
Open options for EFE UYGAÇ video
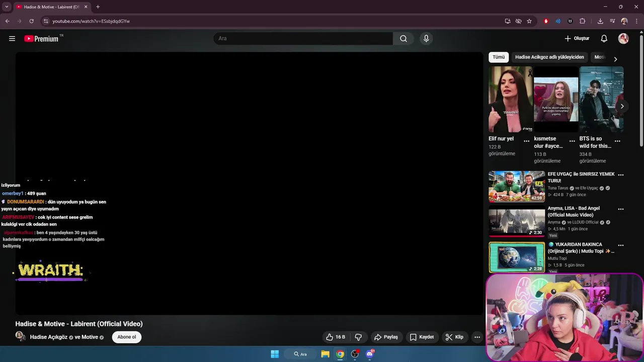pyautogui.click(x=621, y=175)
